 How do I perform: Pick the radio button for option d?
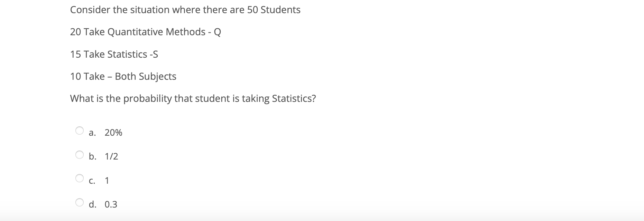pos(80,202)
